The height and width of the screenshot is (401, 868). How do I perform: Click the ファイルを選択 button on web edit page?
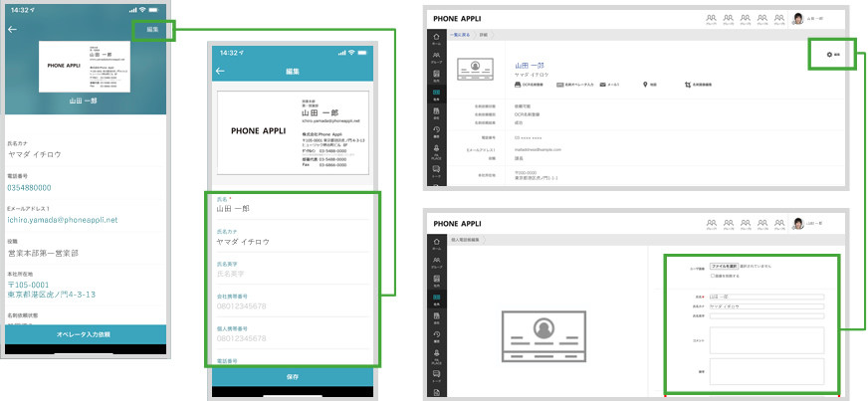pos(725,266)
